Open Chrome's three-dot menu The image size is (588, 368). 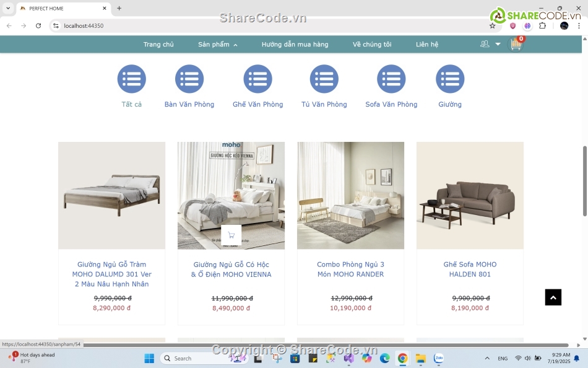coord(579,25)
